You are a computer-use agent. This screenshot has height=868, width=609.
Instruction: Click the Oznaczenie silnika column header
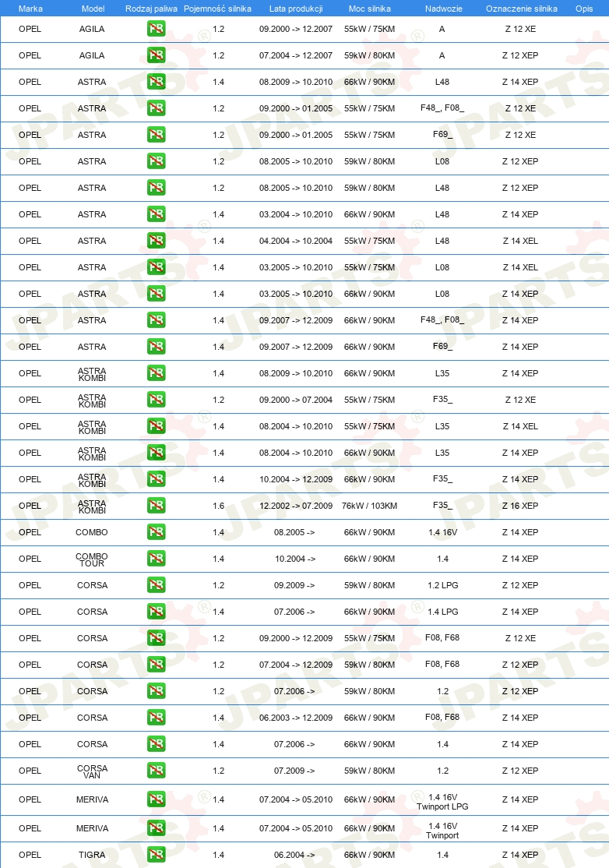pos(522,9)
